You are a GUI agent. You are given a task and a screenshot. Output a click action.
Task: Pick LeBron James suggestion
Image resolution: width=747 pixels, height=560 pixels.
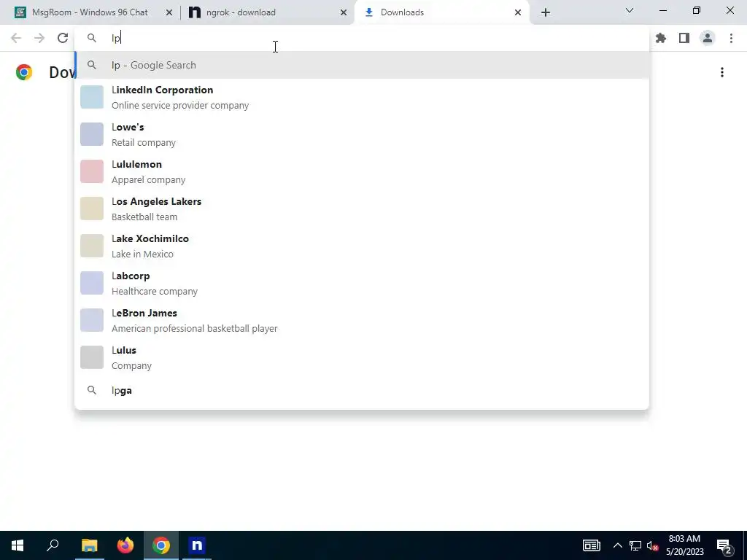pos(362,320)
